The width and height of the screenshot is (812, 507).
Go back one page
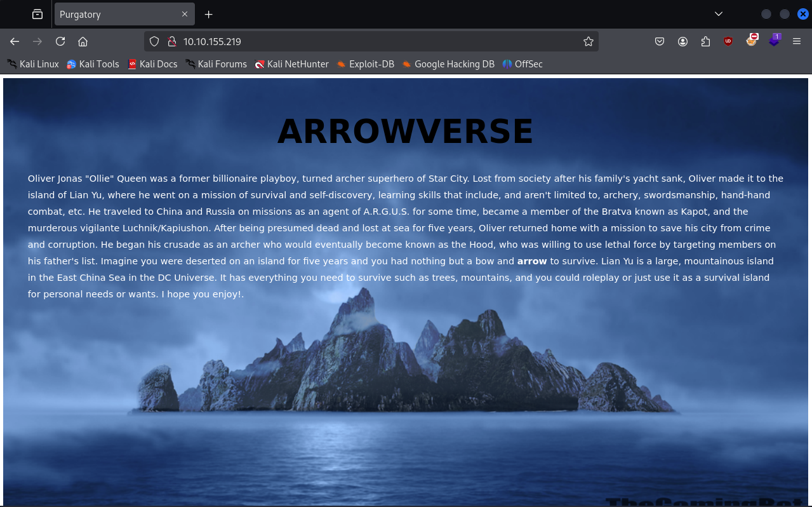point(15,41)
